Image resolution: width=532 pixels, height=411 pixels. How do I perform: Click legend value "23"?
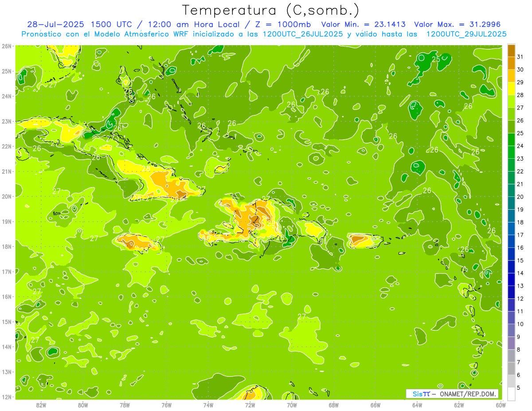tap(520, 159)
